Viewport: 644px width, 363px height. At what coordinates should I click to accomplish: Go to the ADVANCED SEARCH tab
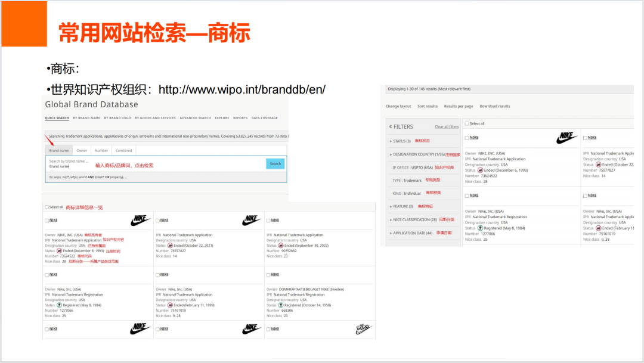195,118
